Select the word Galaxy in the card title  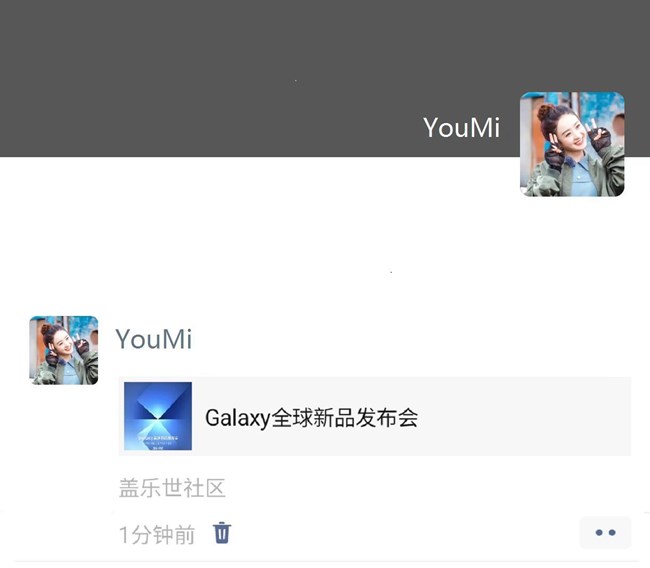[x=238, y=418]
